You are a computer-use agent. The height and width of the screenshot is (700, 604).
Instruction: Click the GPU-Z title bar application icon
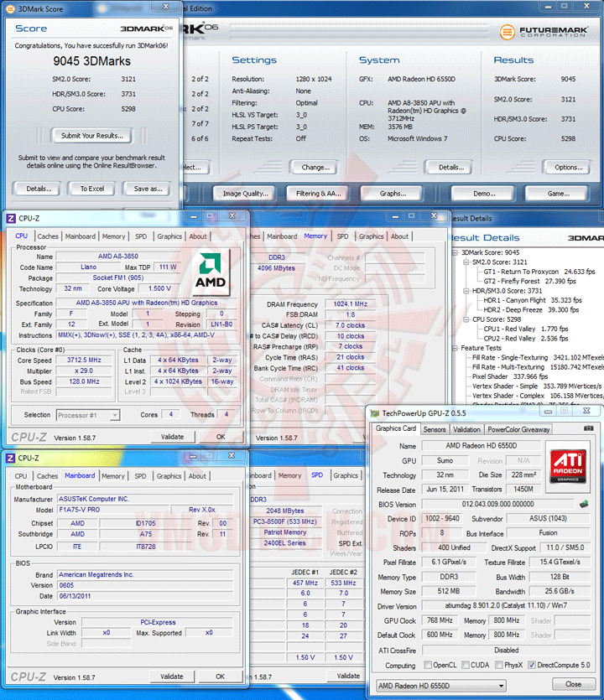[374, 413]
